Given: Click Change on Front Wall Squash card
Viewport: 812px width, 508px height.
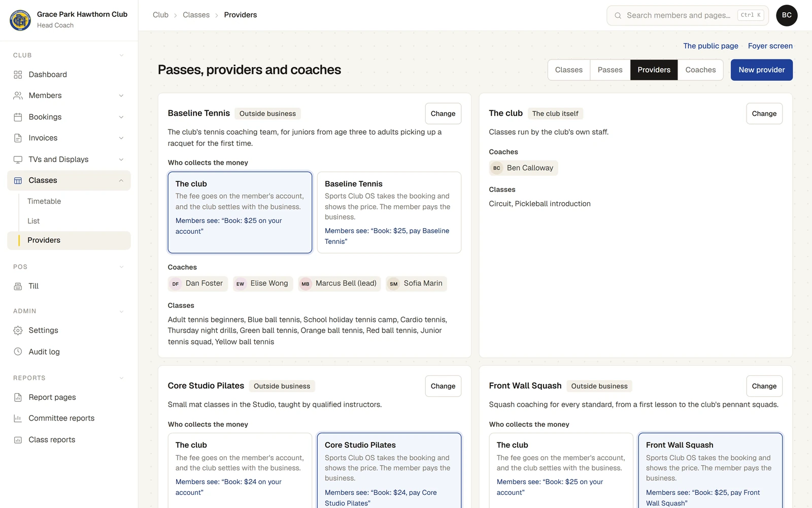Looking at the screenshot, I should coord(764,386).
